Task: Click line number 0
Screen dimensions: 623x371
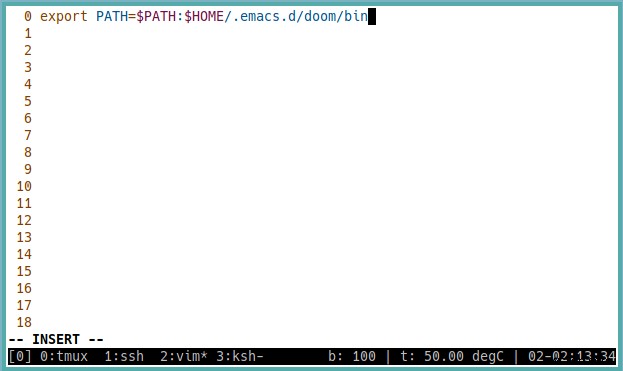Action: tap(28, 16)
